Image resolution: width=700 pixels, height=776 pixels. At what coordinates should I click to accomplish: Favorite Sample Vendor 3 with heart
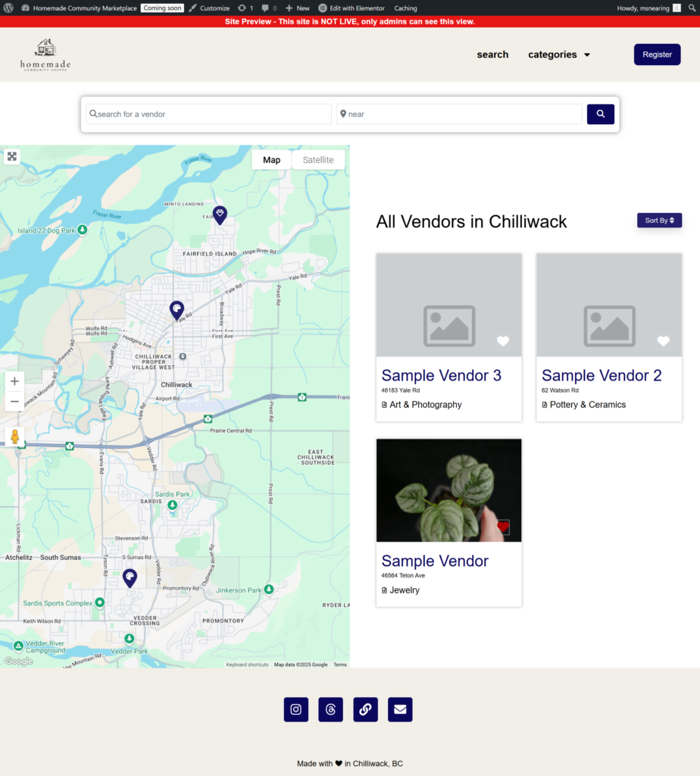pos(503,342)
